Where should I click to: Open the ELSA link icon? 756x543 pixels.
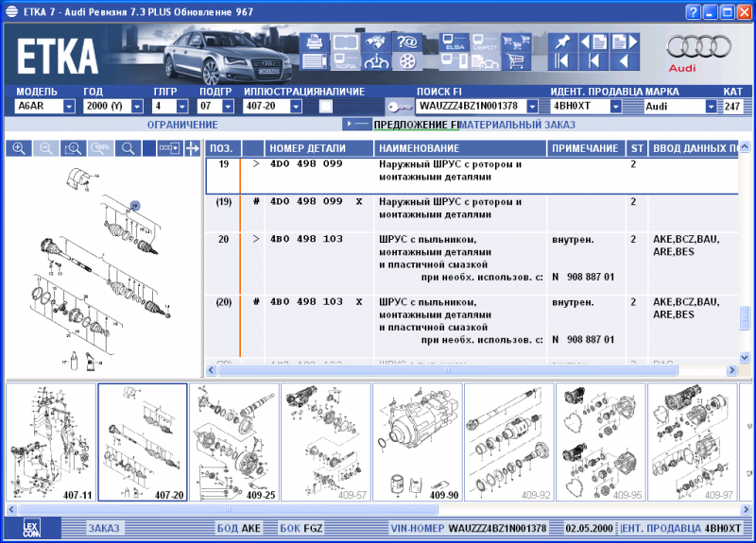click(454, 42)
